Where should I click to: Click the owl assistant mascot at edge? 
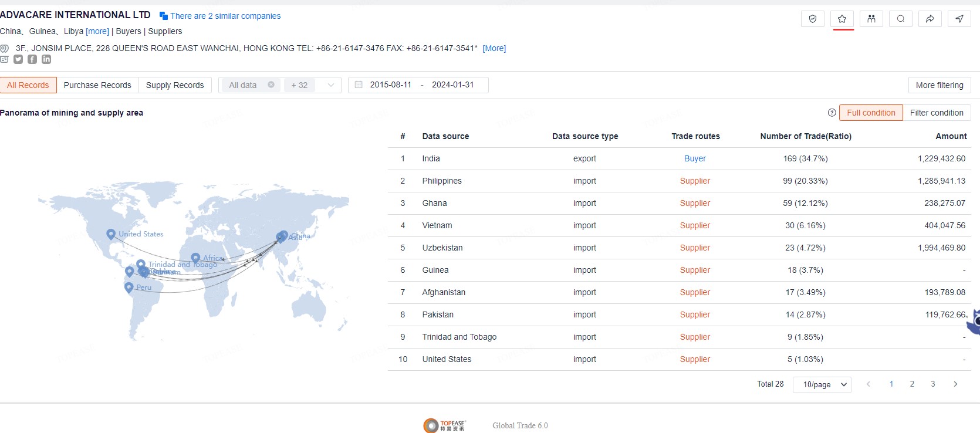(974, 322)
